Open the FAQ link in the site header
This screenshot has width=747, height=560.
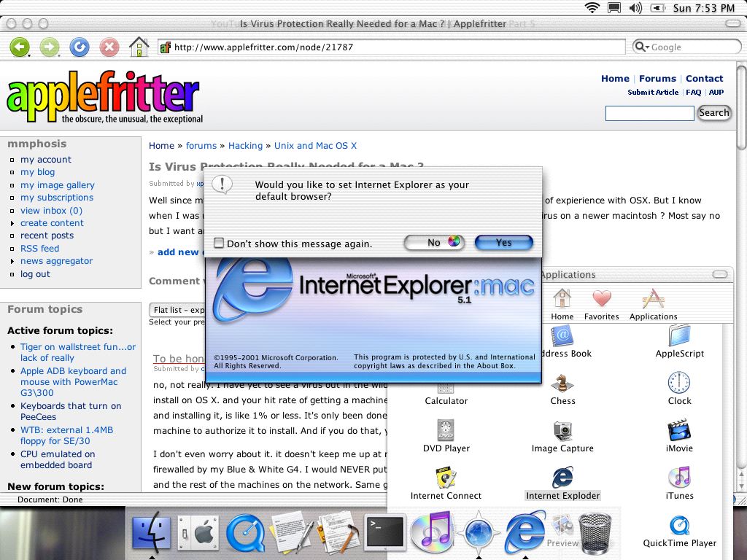[x=694, y=93]
